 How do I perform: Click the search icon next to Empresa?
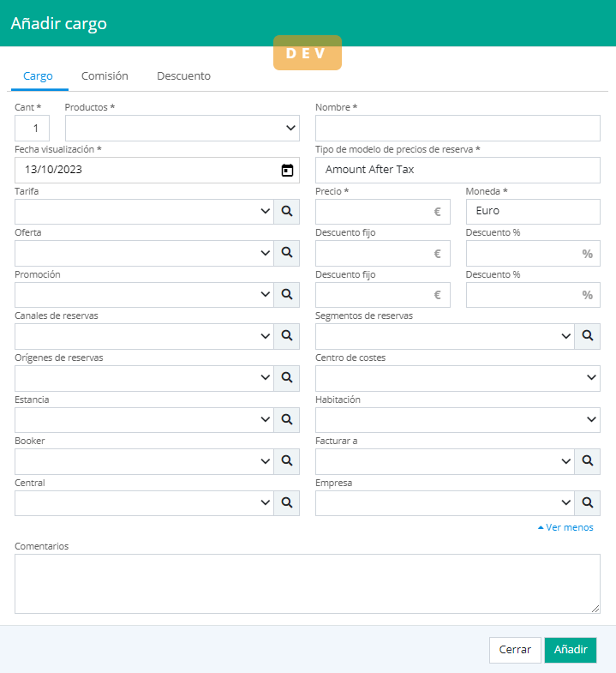[x=588, y=503]
